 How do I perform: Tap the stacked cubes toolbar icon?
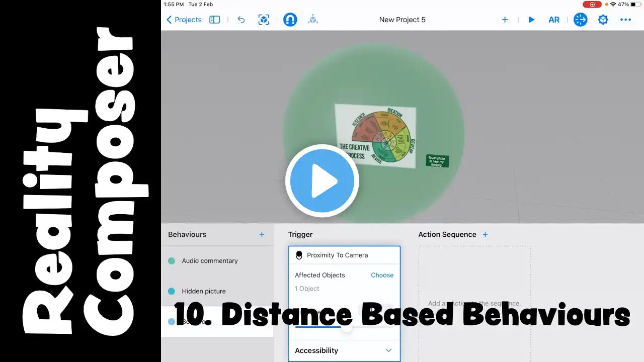pyautogui.click(x=313, y=20)
